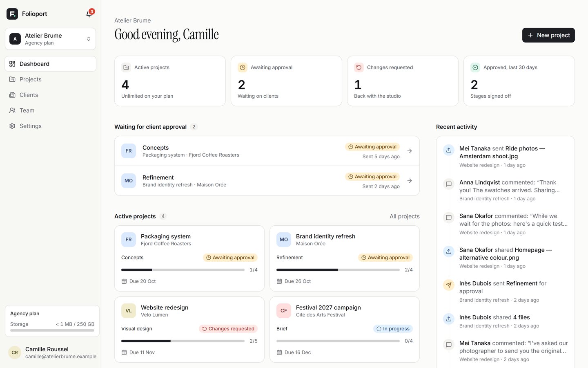Open the notifications bell
This screenshot has width=588, height=368.
click(89, 14)
